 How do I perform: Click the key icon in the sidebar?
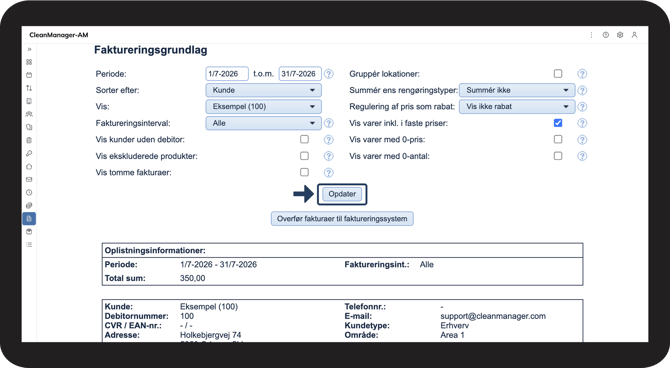[29, 153]
